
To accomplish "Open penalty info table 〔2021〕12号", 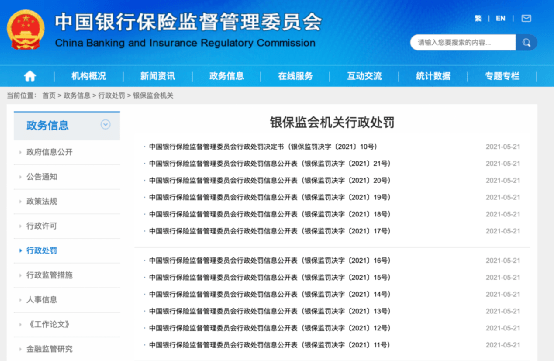I will [x=270, y=328].
